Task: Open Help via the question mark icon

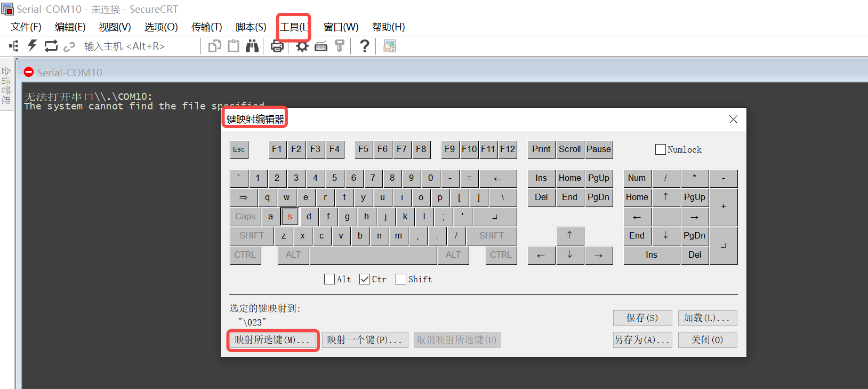Action: [365, 46]
